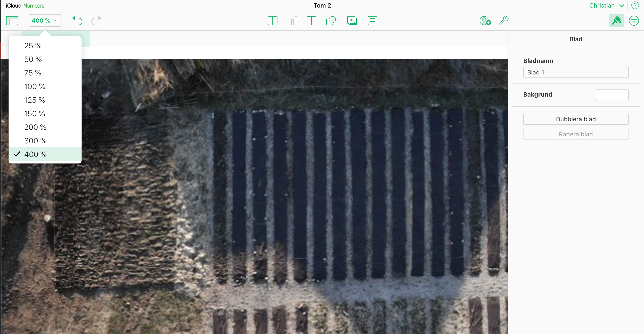The image size is (644, 334).
Task: Click the Bladnamn text field
Action: [x=576, y=72]
